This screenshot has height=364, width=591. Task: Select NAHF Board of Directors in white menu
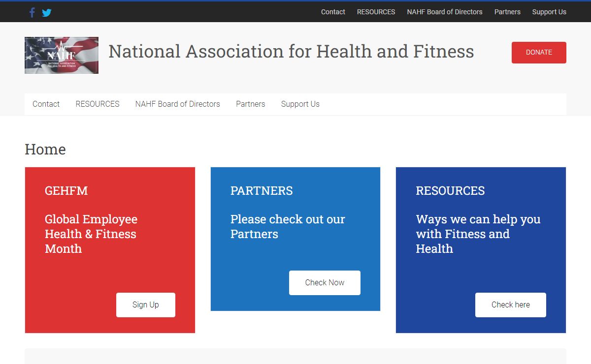tap(178, 104)
